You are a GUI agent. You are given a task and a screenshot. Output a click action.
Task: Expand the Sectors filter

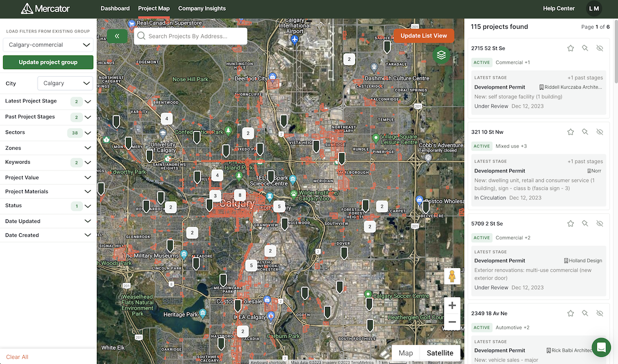(x=48, y=133)
